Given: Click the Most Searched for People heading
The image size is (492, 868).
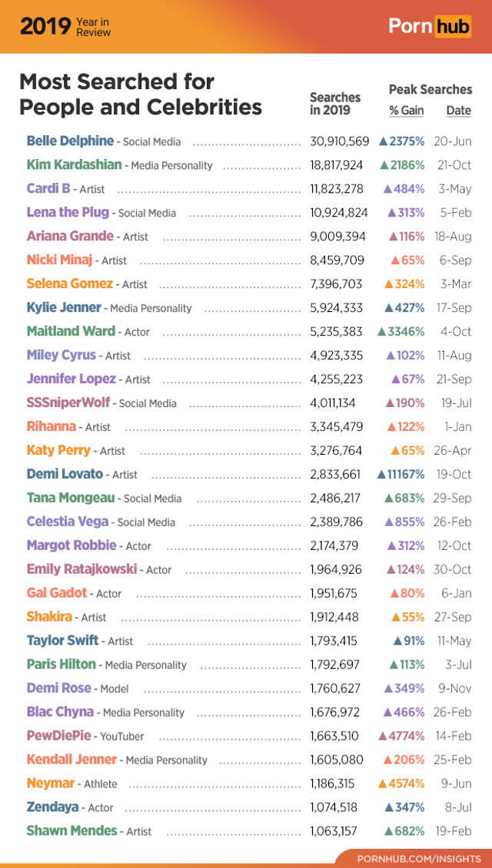Looking at the screenshot, I should pyautogui.click(x=140, y=94).
